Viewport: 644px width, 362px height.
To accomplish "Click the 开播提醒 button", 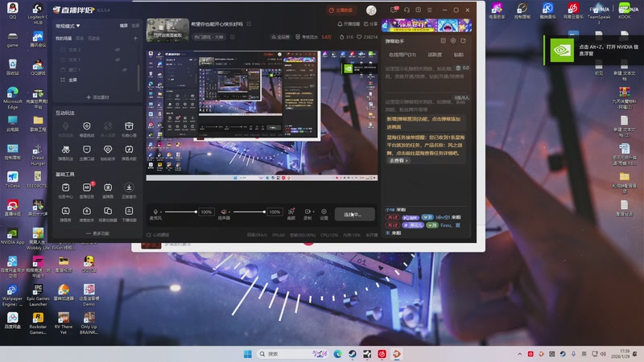I will [x=349, y=24].
